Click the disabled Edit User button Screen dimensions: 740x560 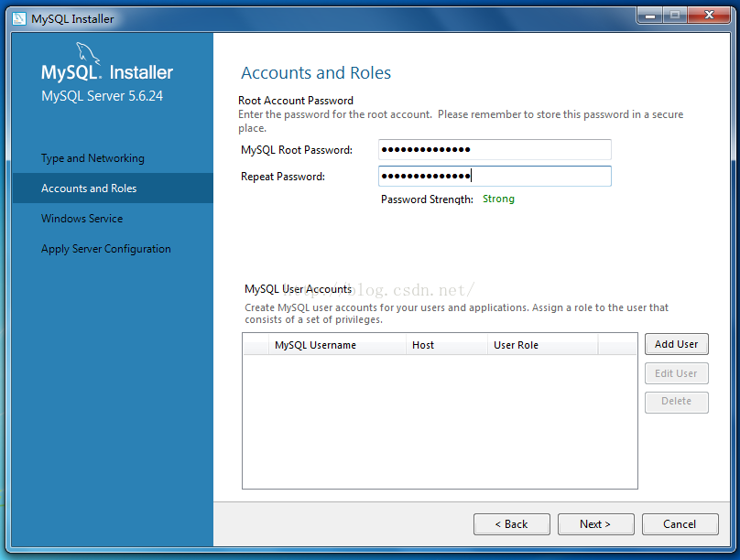(676, 373)
